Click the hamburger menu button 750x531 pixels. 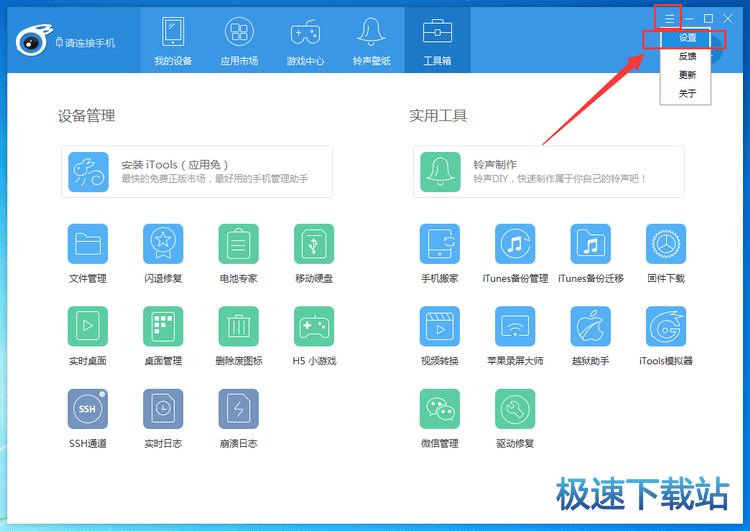click(669, 19)
